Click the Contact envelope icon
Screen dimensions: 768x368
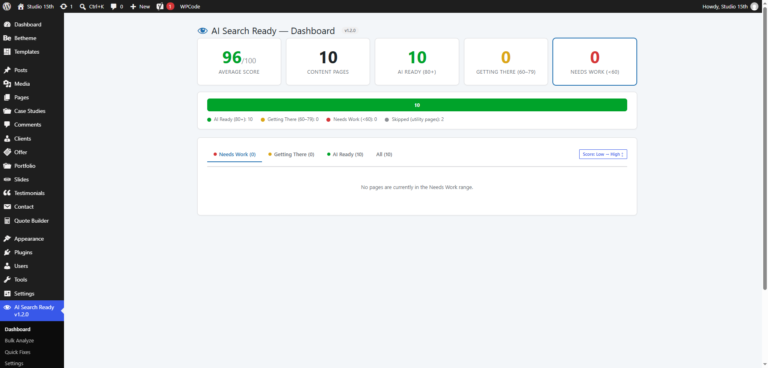pyautogui.click(x=7, y=207)
